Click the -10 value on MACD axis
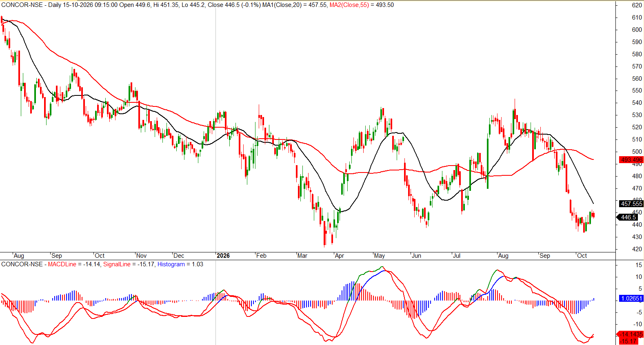644x345 pixels. (638, 324)
